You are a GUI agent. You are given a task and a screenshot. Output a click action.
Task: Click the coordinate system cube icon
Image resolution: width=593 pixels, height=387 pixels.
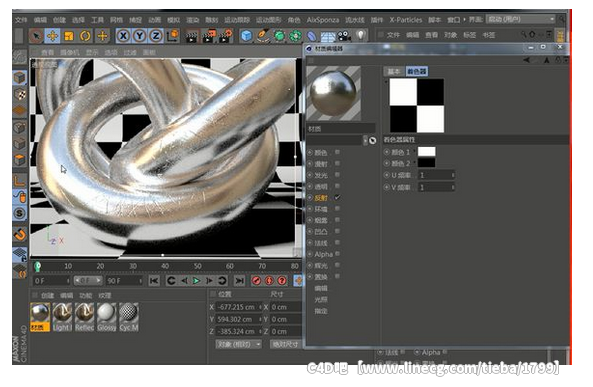[x=173, y=36]
